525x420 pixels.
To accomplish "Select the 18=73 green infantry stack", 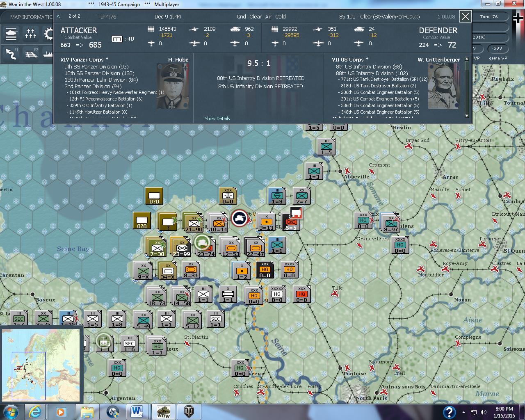I will [157, 296].
